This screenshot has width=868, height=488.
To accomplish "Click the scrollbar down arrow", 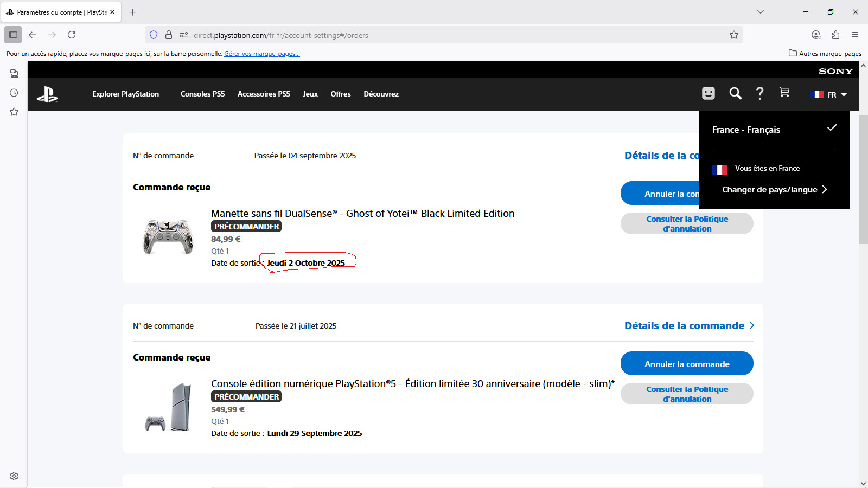I will 863,483.
